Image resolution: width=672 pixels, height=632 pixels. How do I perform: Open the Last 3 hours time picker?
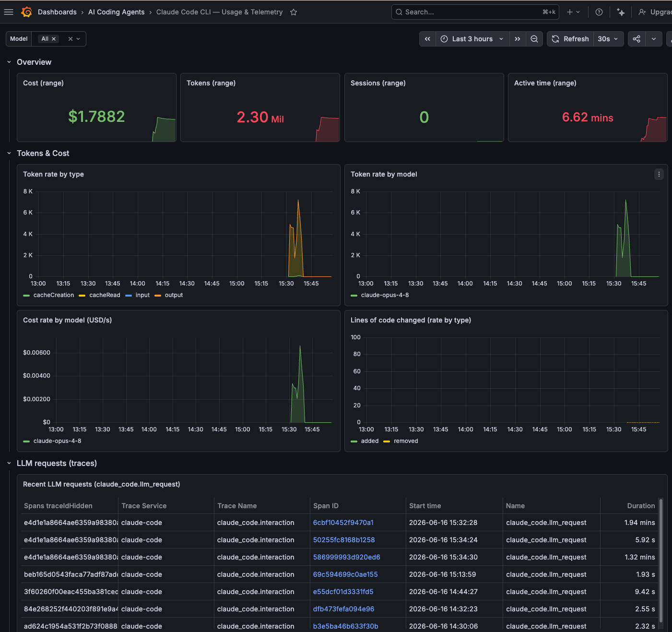472,39
